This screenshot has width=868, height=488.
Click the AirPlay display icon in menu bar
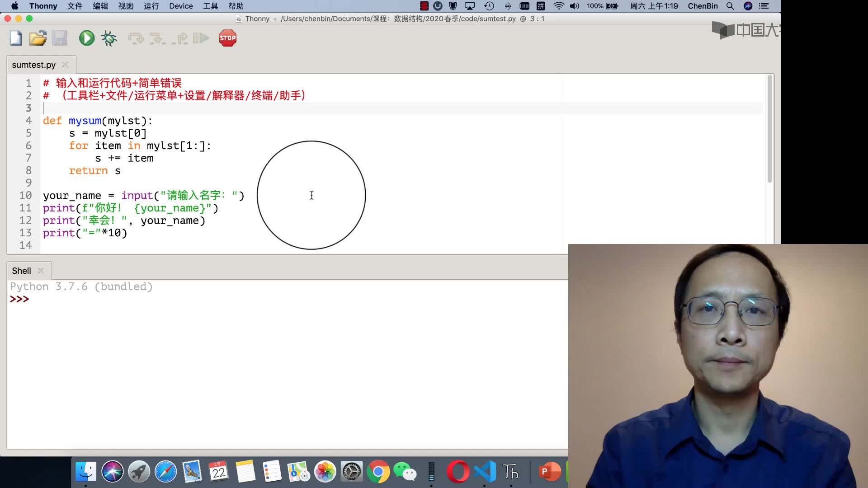coord(470,6)
